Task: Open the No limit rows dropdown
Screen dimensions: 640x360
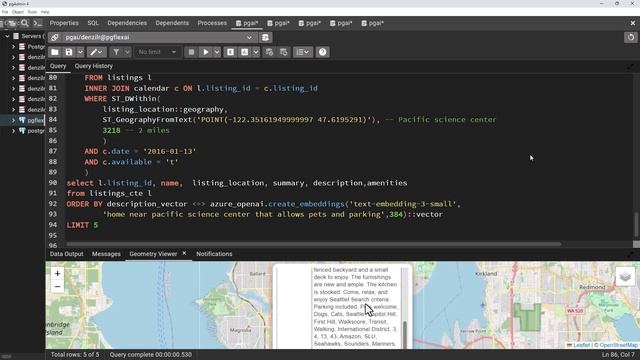Action: pyautogui.click(x=157, y=52)
